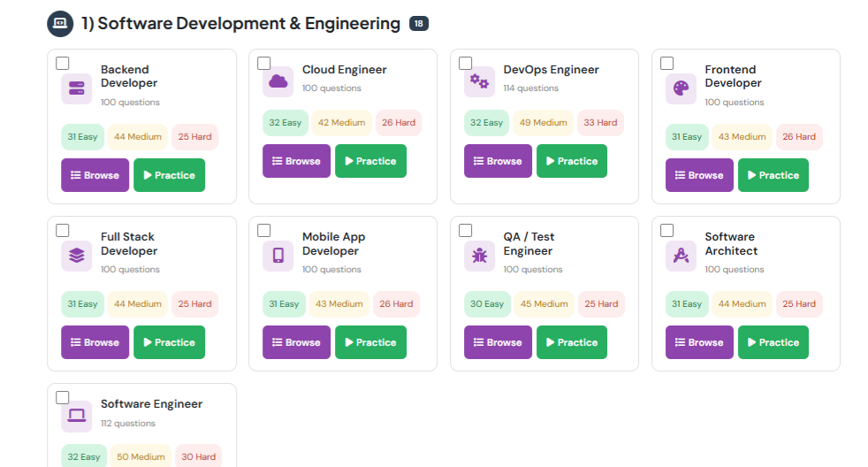Click the 30 Easy tag on QA / Test Engineer
The image size is (868, 467).
[x=487, y=304]
